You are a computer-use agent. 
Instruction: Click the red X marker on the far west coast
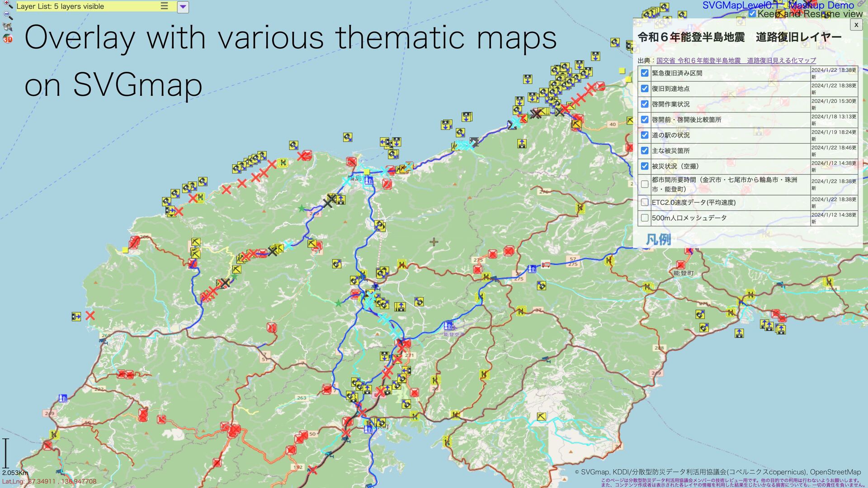pos(90,315)
